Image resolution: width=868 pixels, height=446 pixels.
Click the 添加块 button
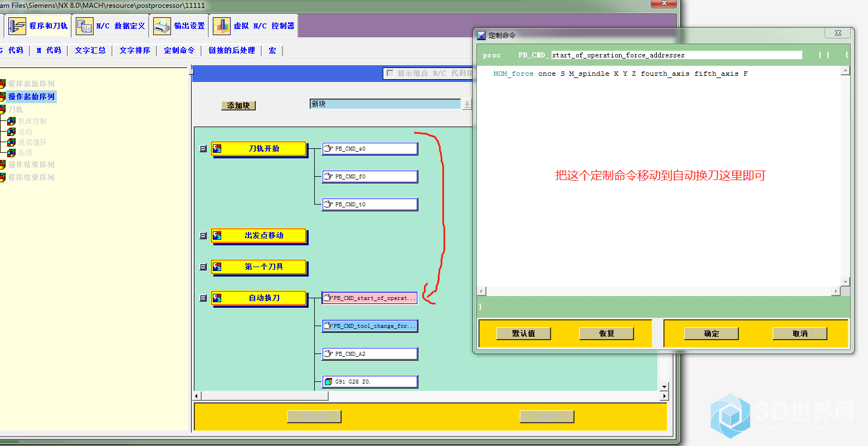[238, 105]
